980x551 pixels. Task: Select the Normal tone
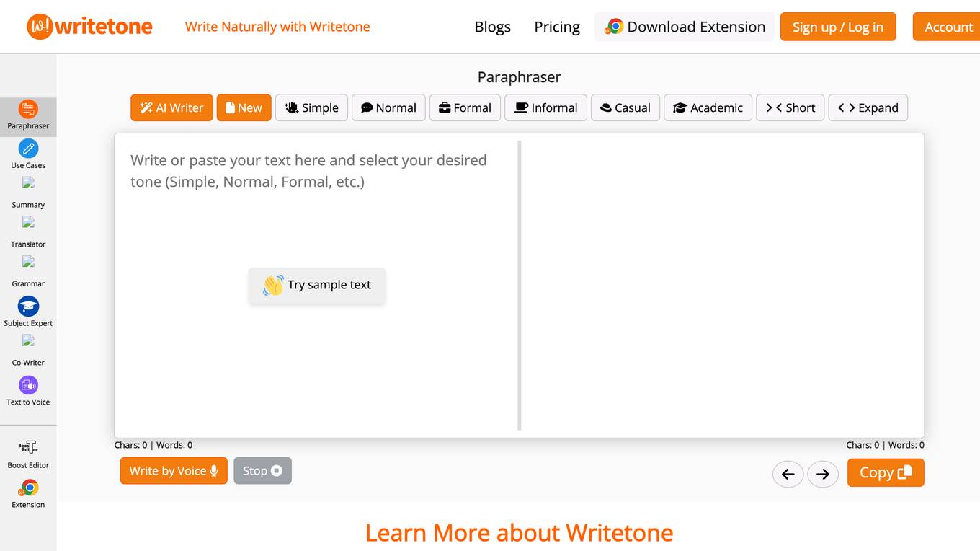point(388,107)
